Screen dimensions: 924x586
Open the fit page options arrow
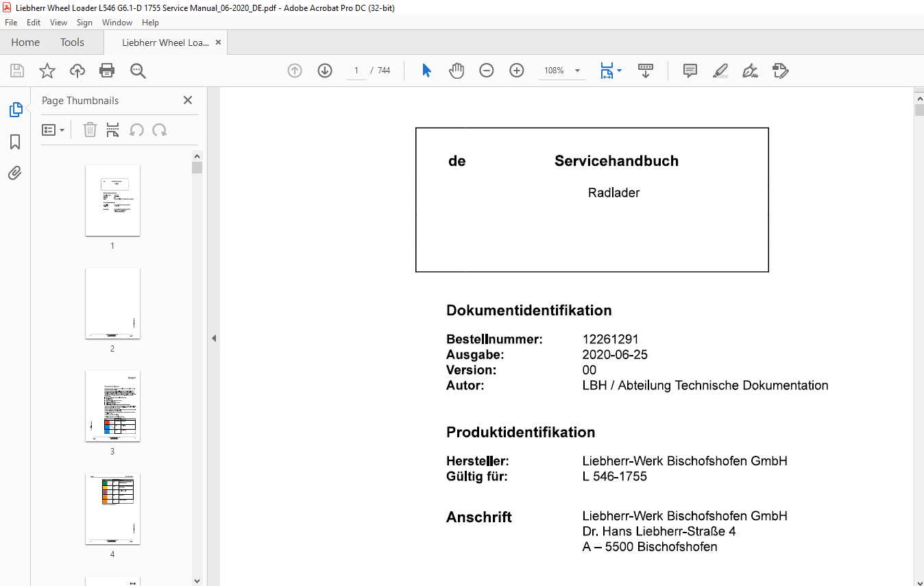(620, 71)
